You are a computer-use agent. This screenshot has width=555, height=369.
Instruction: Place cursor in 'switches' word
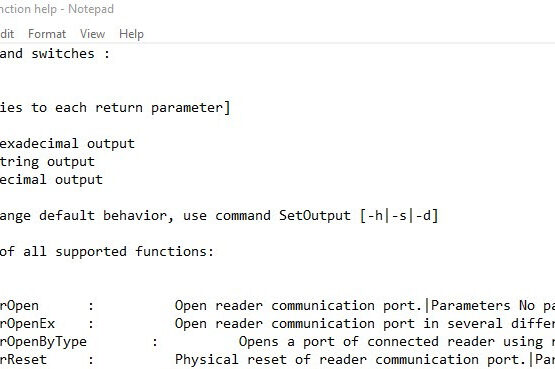point(63,54)
